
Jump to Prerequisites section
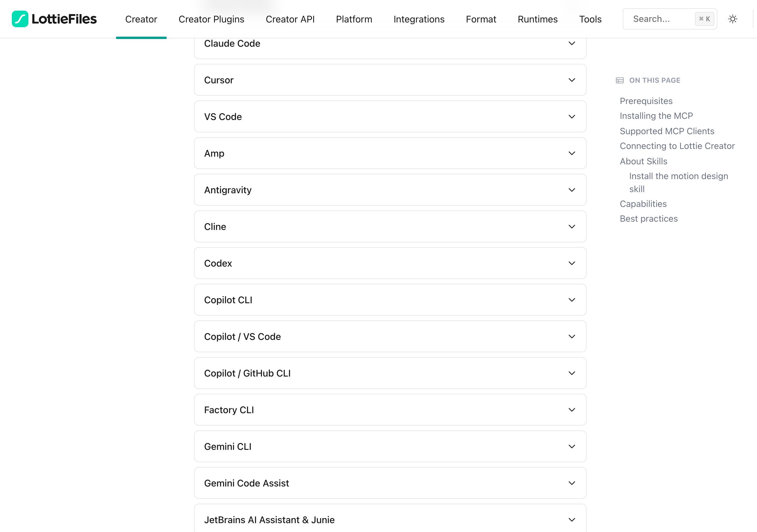pyautogui.click(x=646, y=101)
